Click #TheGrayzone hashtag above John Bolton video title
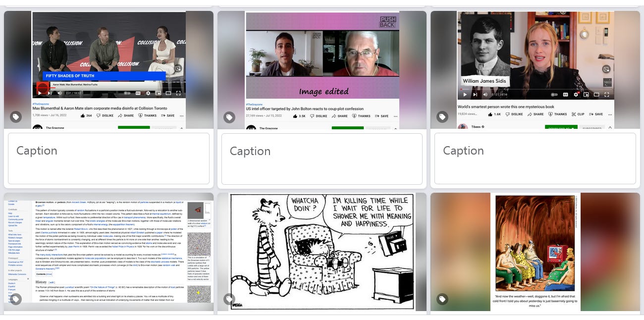644x320 pixels. tap(253, 105)
